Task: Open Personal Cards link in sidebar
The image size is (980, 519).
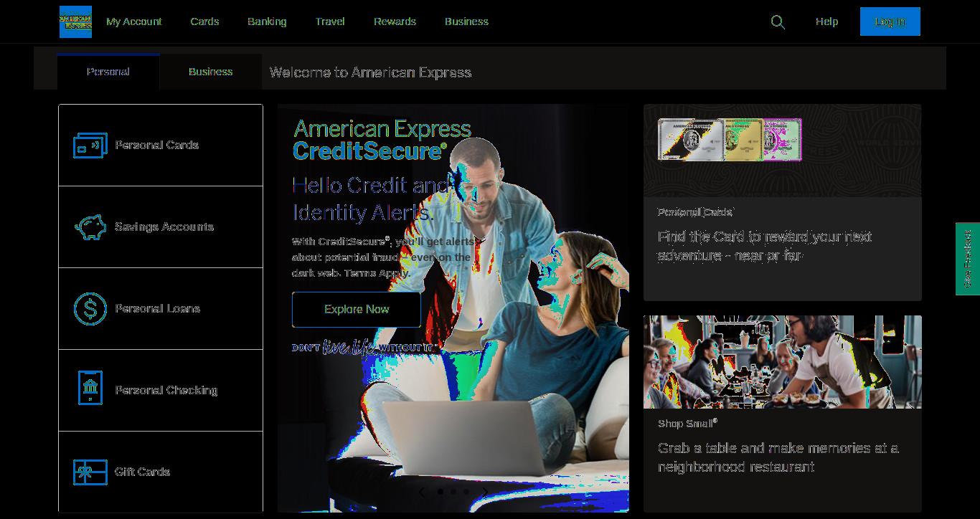Action: pos(157,145)
